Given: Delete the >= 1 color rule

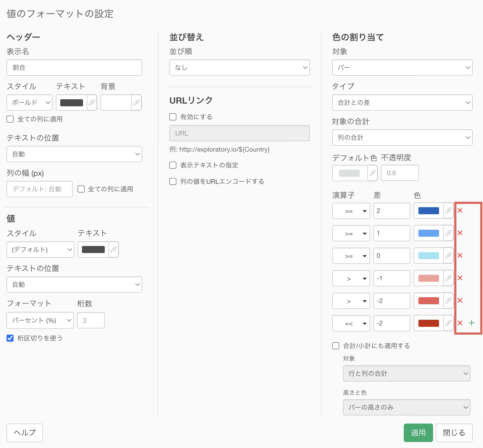Looking at the screenshot, I should pos(460,233).
